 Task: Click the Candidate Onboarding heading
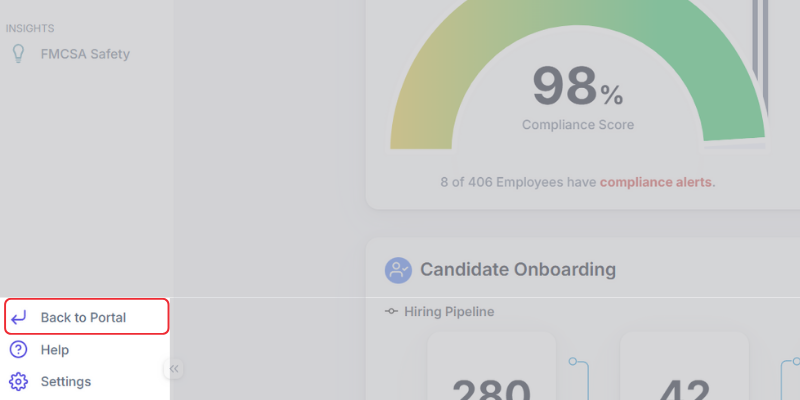[518, 270]
